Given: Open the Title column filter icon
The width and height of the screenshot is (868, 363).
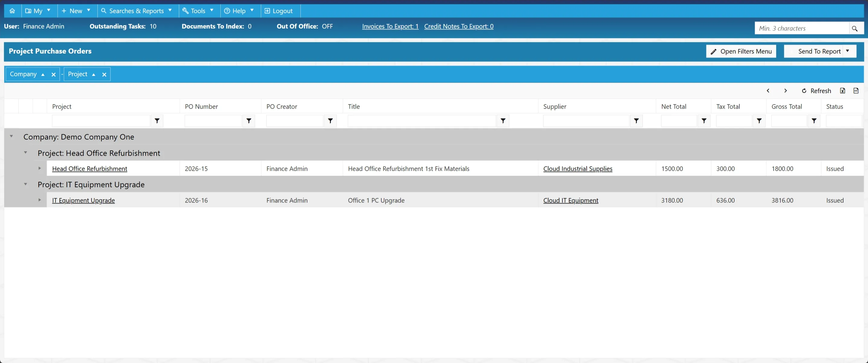Looking at the screenshot, I should coord(503,121).
